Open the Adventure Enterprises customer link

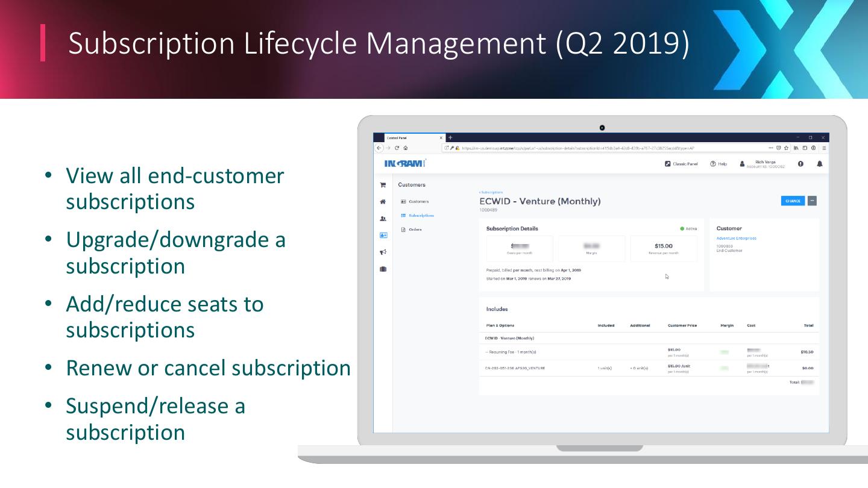pyautogui.click(x=736, y=238)
